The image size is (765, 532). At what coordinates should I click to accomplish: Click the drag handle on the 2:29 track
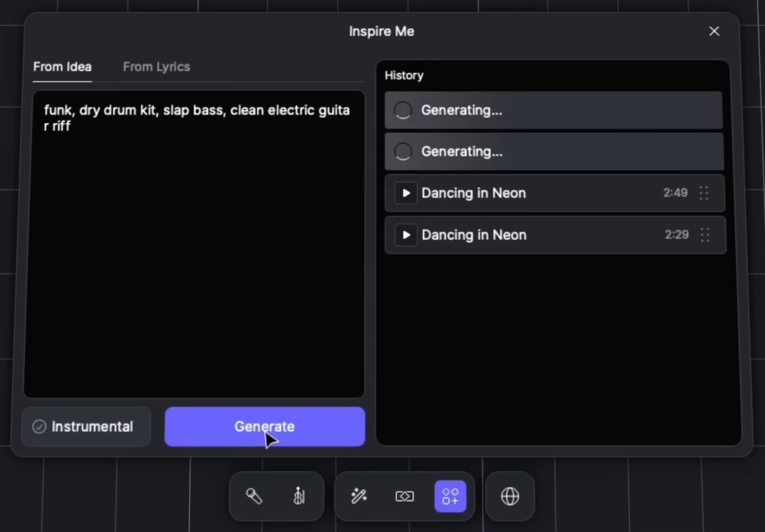point(705,235)
